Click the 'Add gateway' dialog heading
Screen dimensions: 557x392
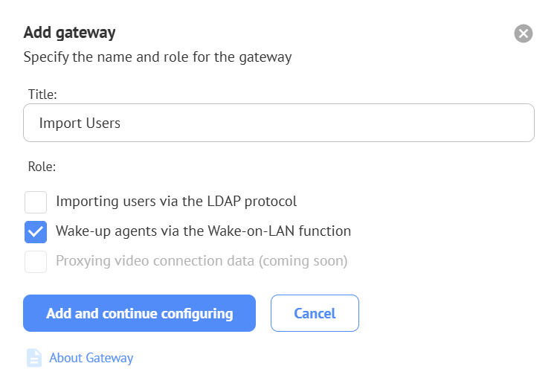pos(69,33)
